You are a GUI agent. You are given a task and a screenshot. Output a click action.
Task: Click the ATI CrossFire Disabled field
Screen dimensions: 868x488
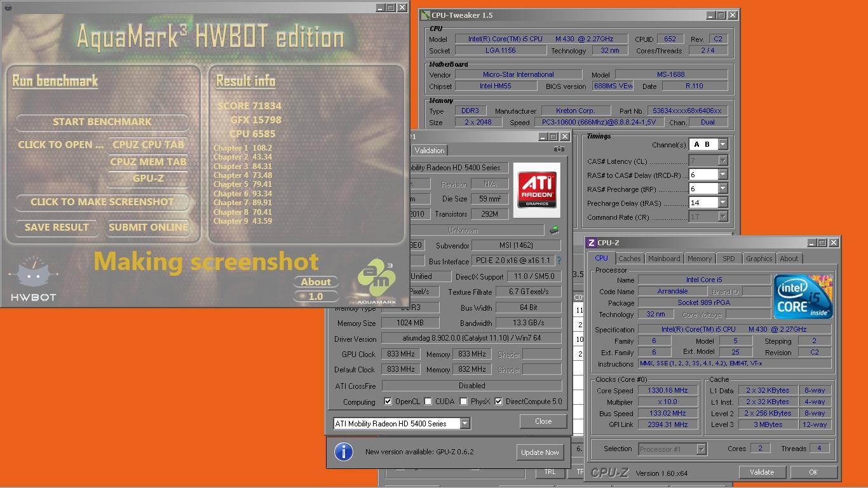pos(471,386)
